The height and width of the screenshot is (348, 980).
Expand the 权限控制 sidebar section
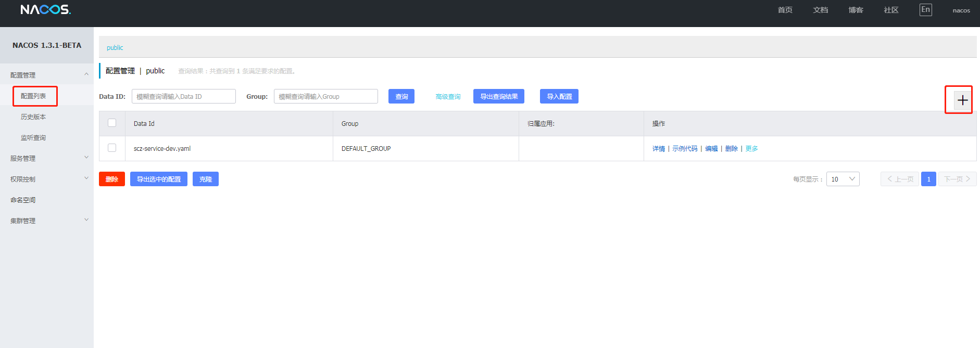47,179
